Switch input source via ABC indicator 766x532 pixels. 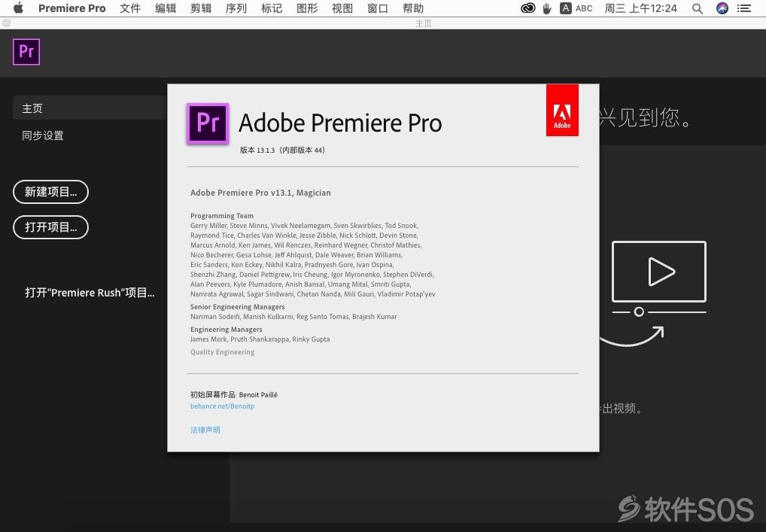[x=576, y=8]
